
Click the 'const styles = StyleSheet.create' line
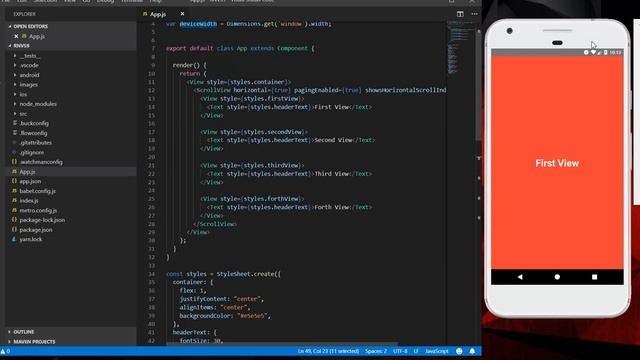coord(223,274)
